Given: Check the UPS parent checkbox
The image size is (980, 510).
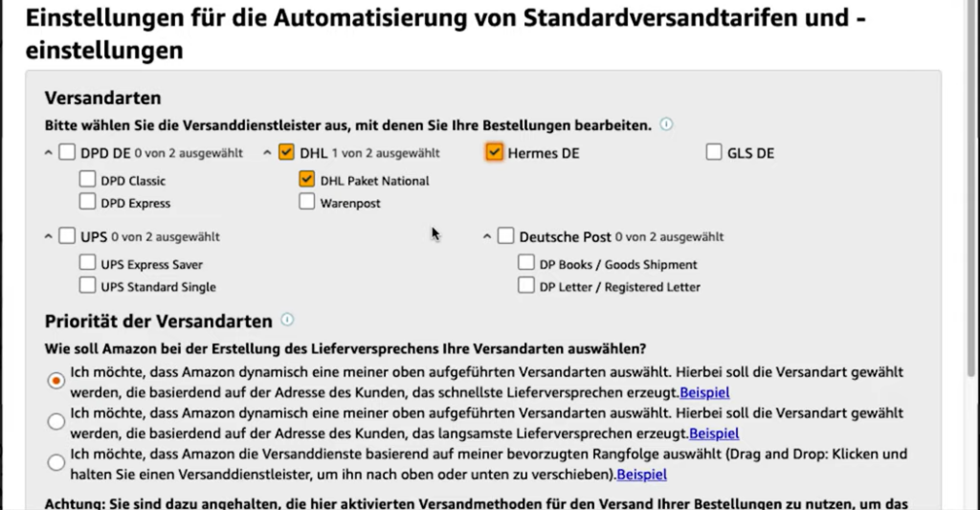Looking at the screenshot, I should pyautogui.click(x=67, y=235).
